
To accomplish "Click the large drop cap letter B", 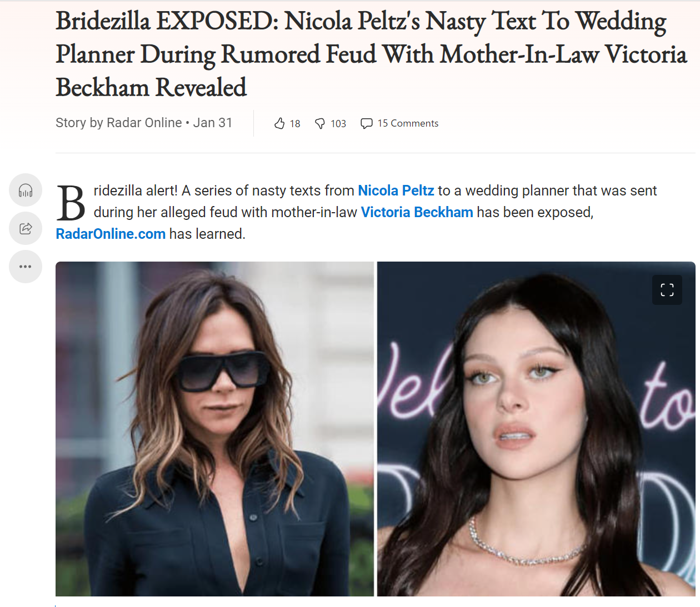I will point(71,203).
